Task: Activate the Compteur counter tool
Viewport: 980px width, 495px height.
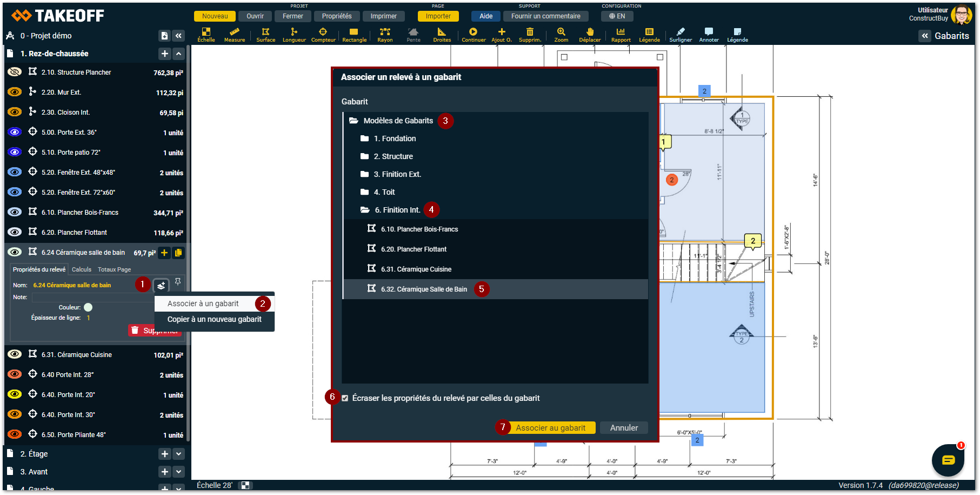Action: click(323, 35)
